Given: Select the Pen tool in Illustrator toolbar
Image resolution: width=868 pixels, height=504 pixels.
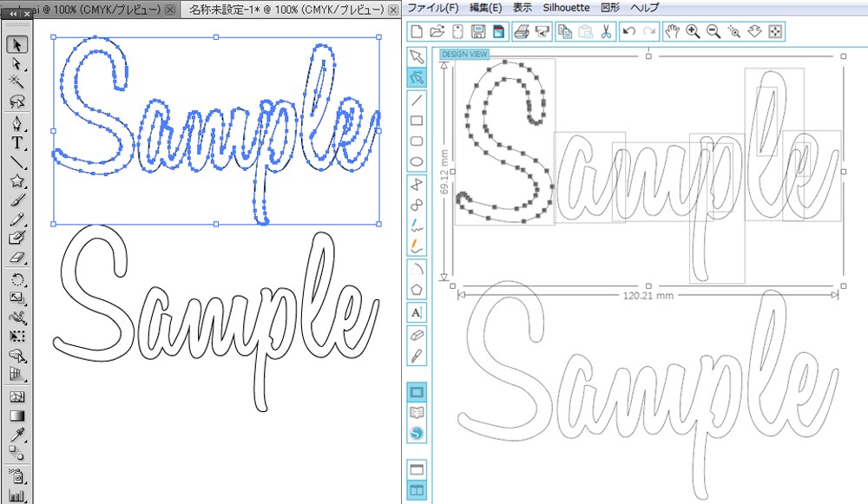Looking at the screenshot, I should point(17,122).
